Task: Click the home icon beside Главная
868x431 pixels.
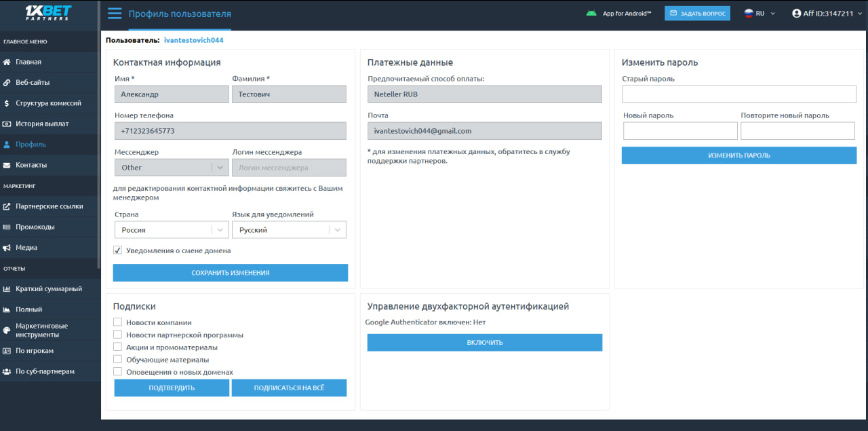Action: pyautogui.click(x=7, y=62)
